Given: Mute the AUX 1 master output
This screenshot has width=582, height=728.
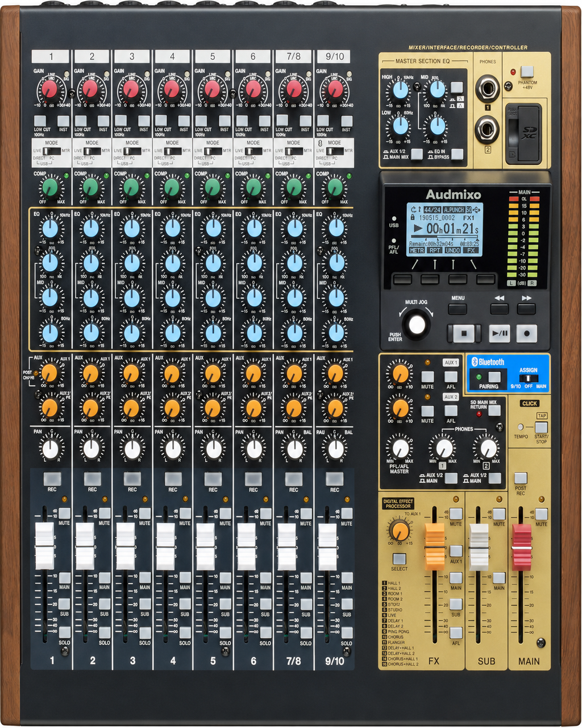Looking at the screenshot, I should 427,377.
